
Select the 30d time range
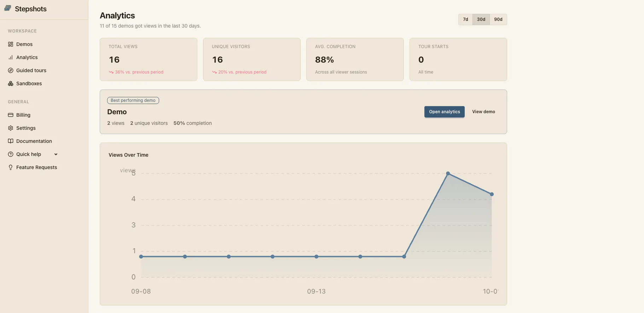coord(481,19)
